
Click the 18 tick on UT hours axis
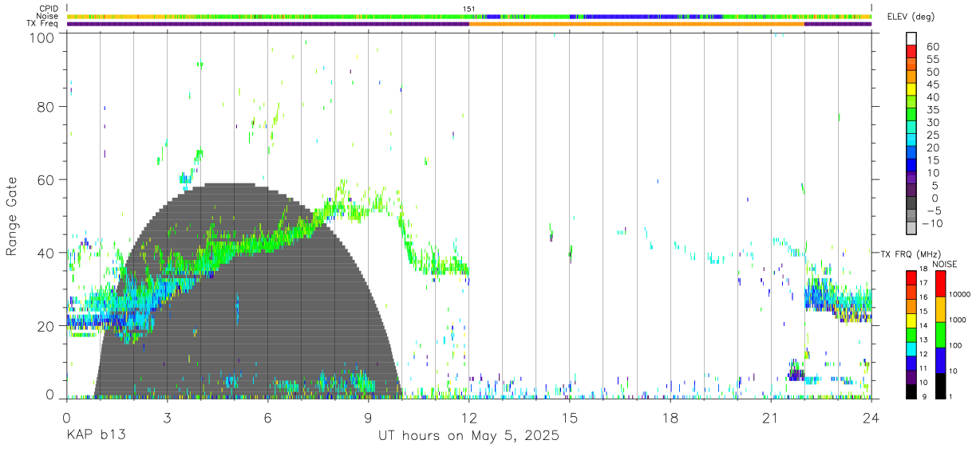[670, 417]
